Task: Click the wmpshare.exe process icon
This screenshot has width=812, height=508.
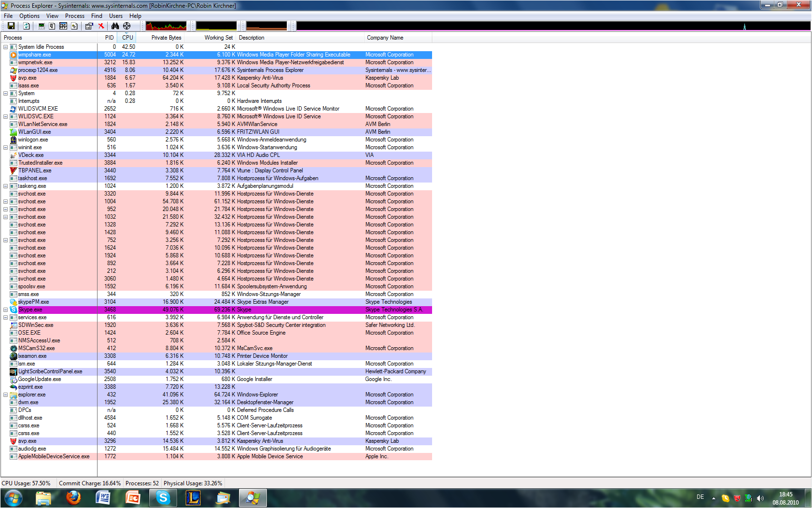Action: coord(14,55)
